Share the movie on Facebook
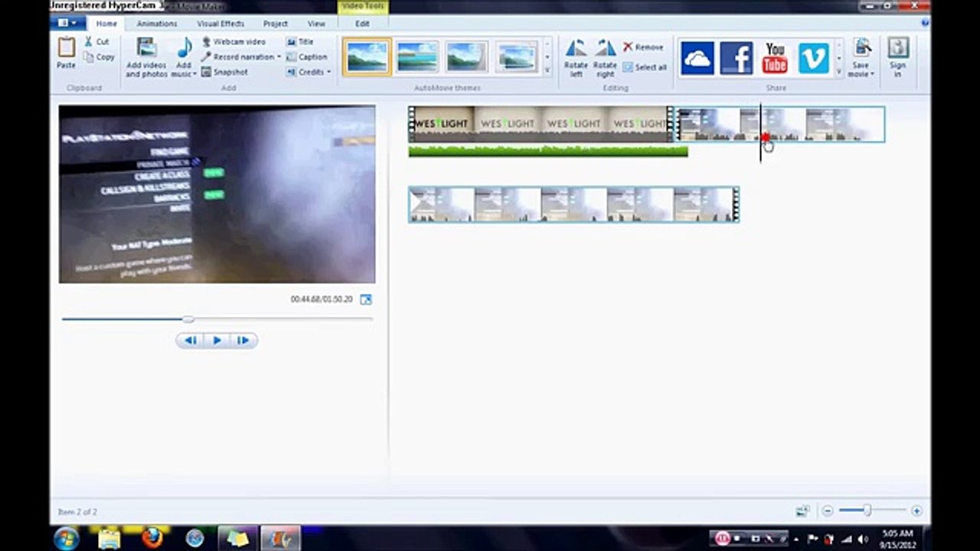 pyautogui.click(x=737, y=58)
